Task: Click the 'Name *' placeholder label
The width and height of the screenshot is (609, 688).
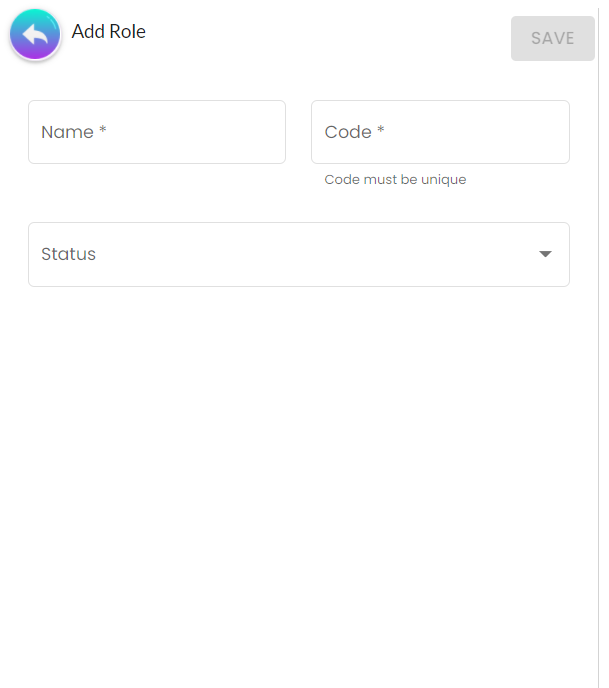Action: point(74,132)
